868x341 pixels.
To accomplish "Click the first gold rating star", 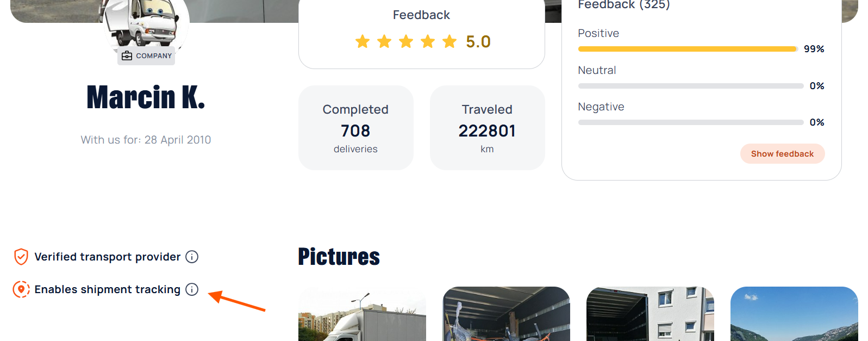I will point(363,41).
